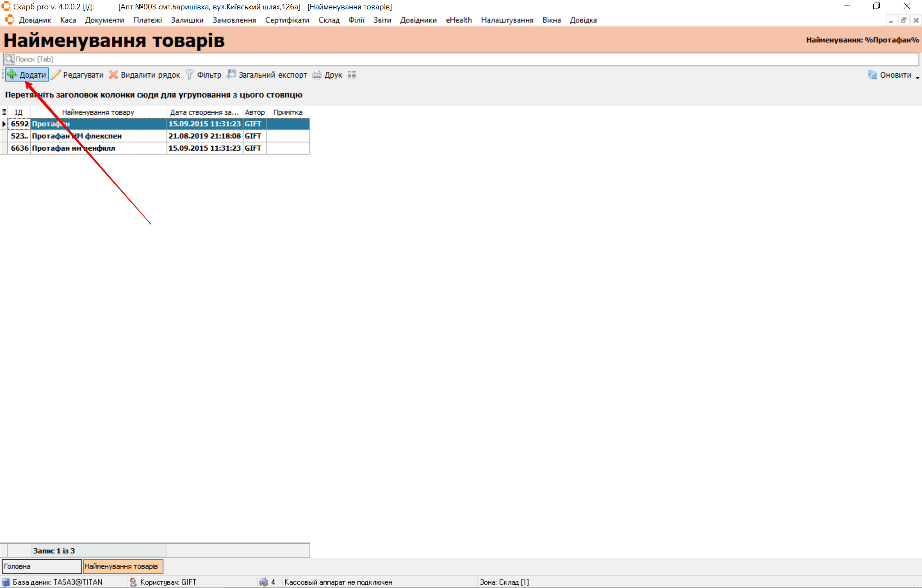Open the eHealth menu
Image resolution: width=922 pixels, height=588 pixels.
[459, 20]
